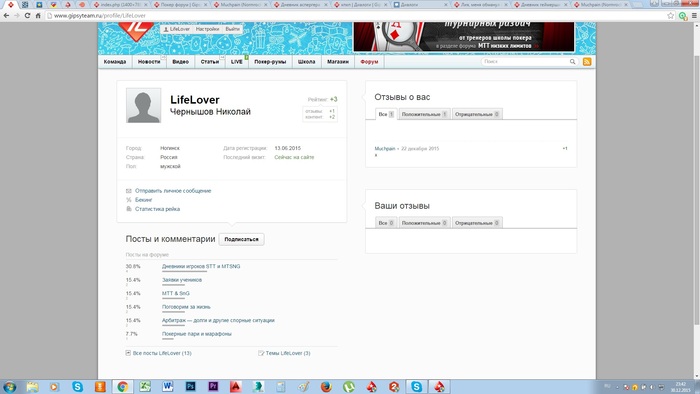Open the Заявки учеников forum link
This screenshot has width=700, height=394.
(182, 280)
